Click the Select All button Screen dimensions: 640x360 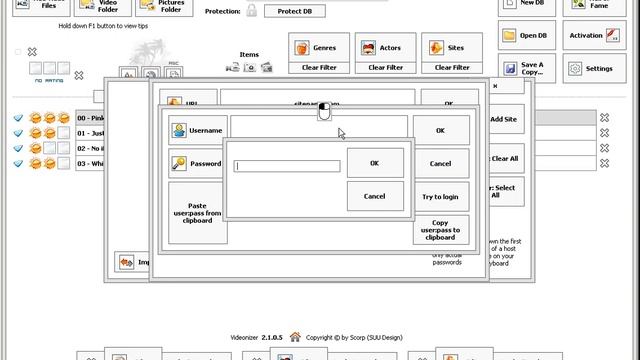pos(506,191)
